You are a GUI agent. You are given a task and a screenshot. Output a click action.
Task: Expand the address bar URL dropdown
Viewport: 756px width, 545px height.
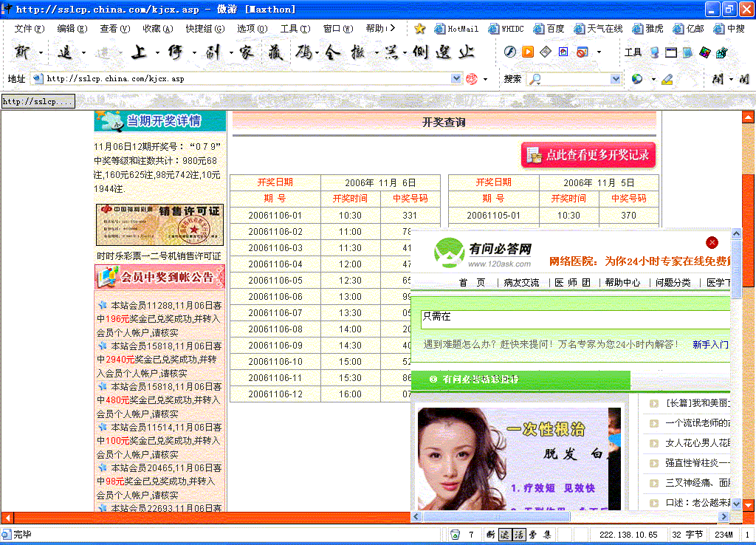(456, 78)
